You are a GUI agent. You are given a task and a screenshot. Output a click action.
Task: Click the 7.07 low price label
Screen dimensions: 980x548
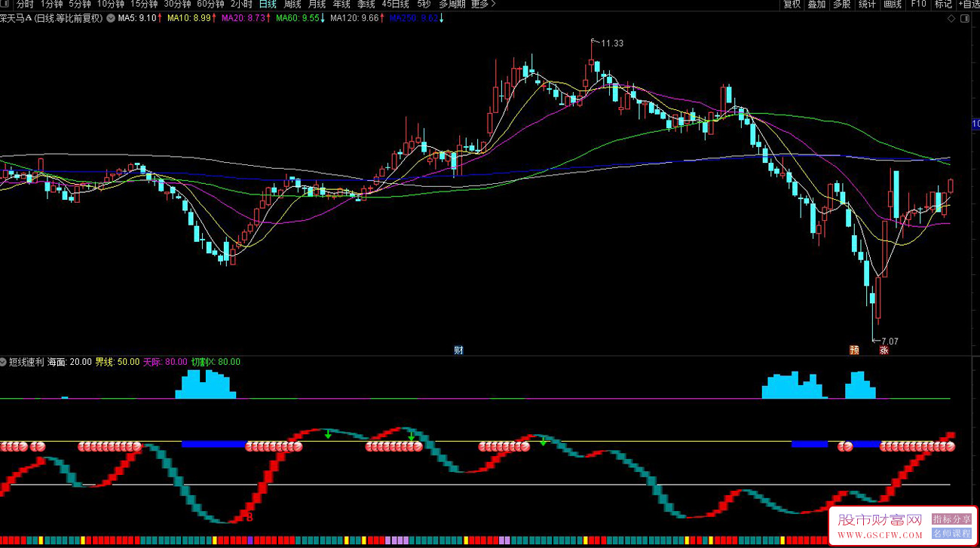point(890,341)
